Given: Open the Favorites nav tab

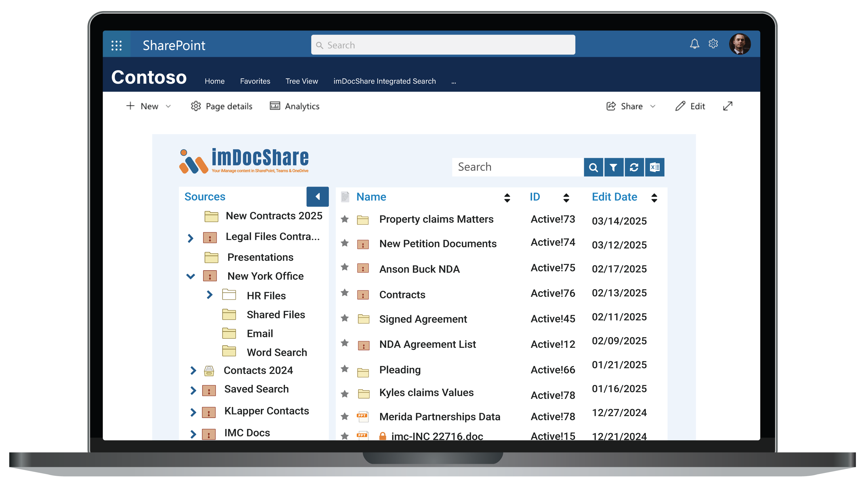Looking at the screenshot, I should tap(255, 81).
